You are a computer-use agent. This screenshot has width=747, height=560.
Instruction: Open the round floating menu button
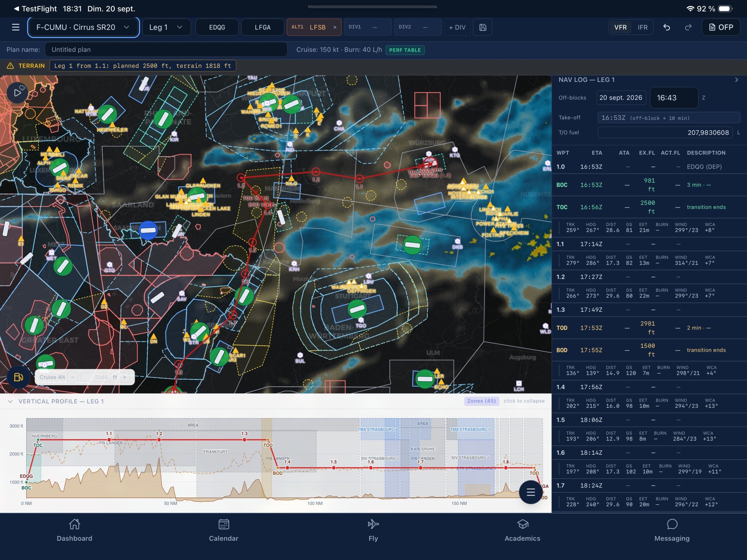530,492
